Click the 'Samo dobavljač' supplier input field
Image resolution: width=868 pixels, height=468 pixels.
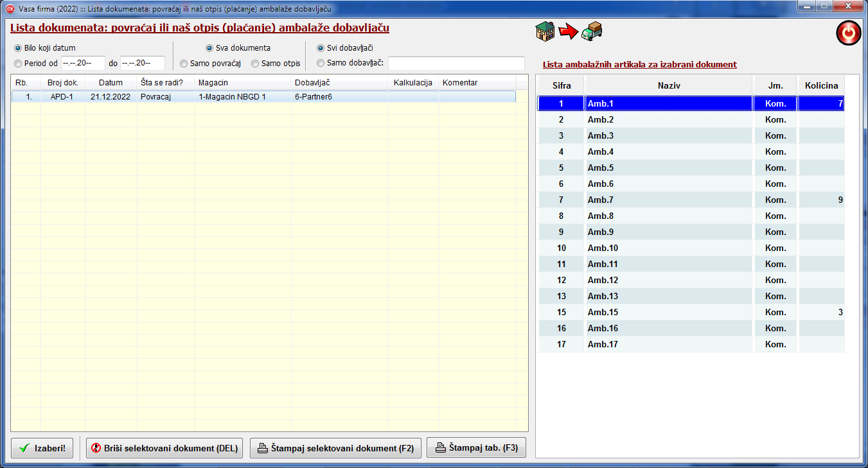pos(456,63)
